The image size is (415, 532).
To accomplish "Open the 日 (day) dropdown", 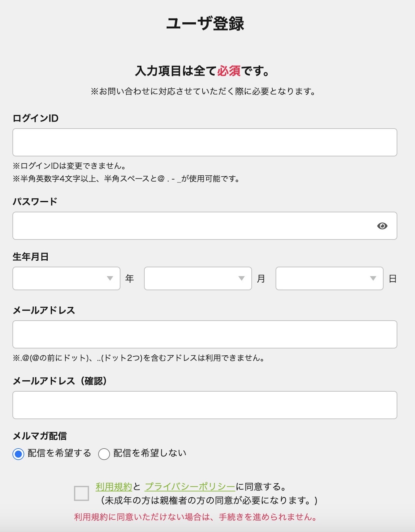I will pos(329,278).
